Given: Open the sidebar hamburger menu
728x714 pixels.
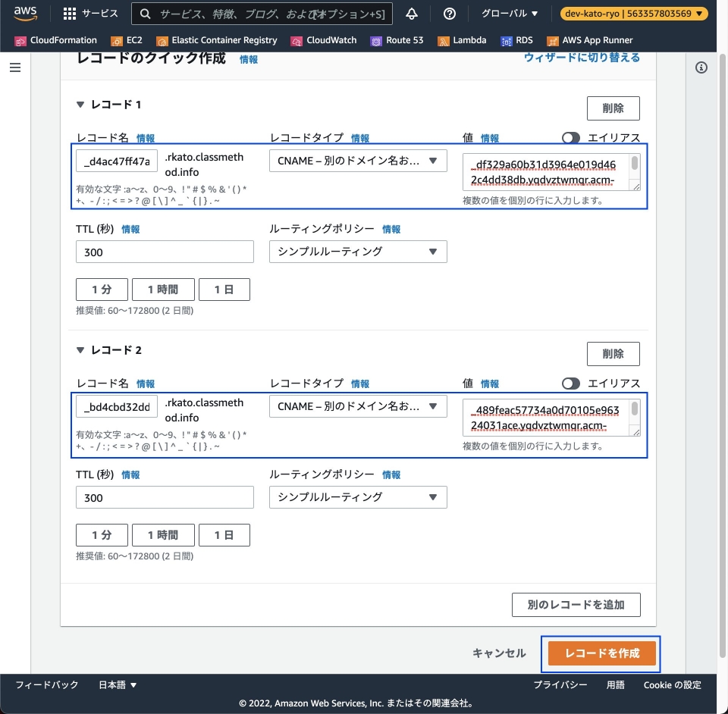Looking at the screenshot, I should pyautogui.click(x=15, y=67).
